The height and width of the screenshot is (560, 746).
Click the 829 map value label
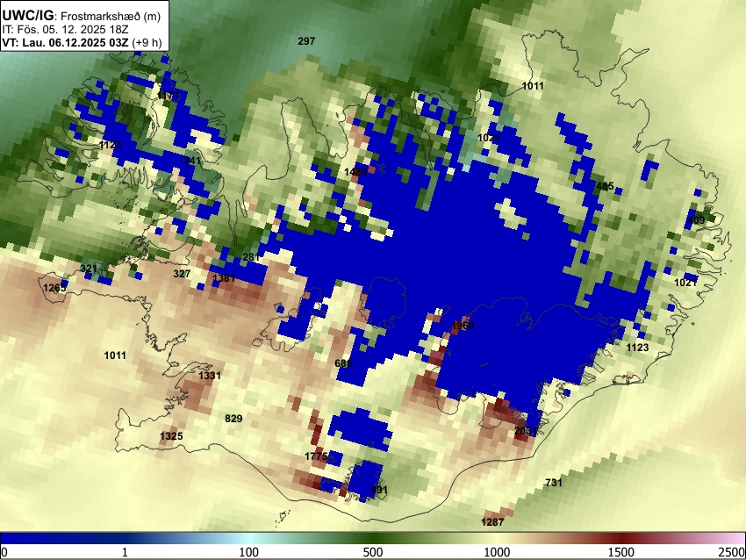point(233,418)
